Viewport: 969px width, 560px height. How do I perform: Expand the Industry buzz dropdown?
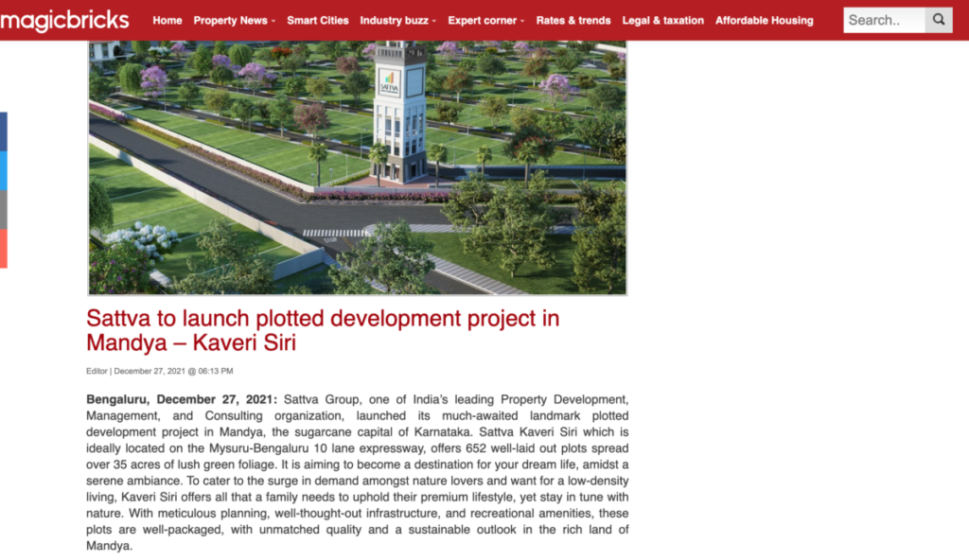(397, 21)
